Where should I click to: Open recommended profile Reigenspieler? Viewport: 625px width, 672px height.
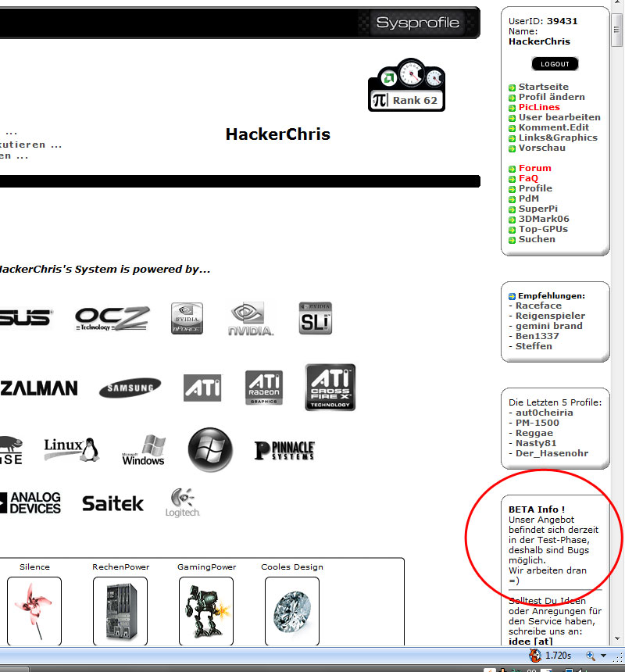551,316
